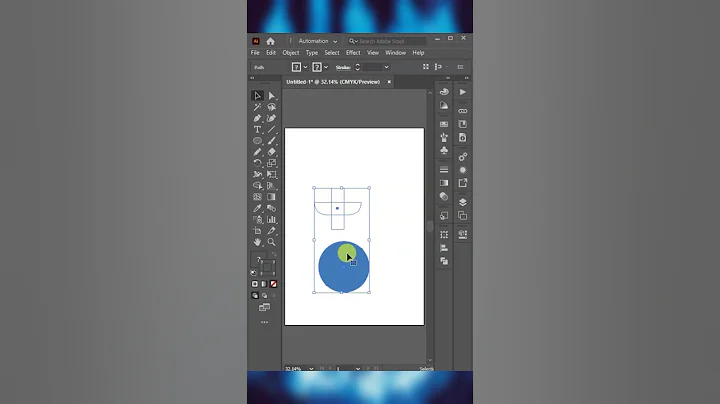Select the Zoom tool
720x404 pixels.
[x=271, y=242]
